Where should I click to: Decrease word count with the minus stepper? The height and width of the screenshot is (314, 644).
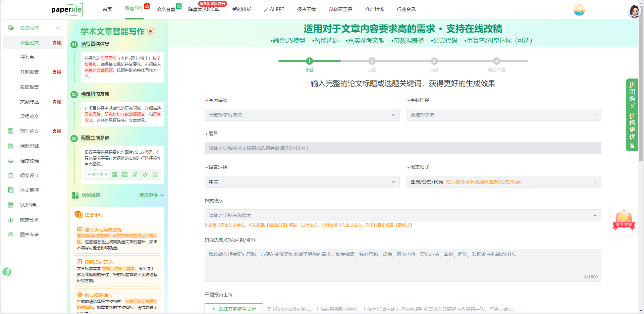pos(89,175)
